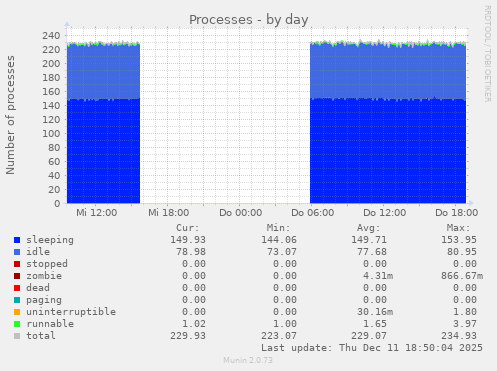Click runnable current value 1.02
The width and height of the screenshot is (497, 371).
(x=194, y=324)
